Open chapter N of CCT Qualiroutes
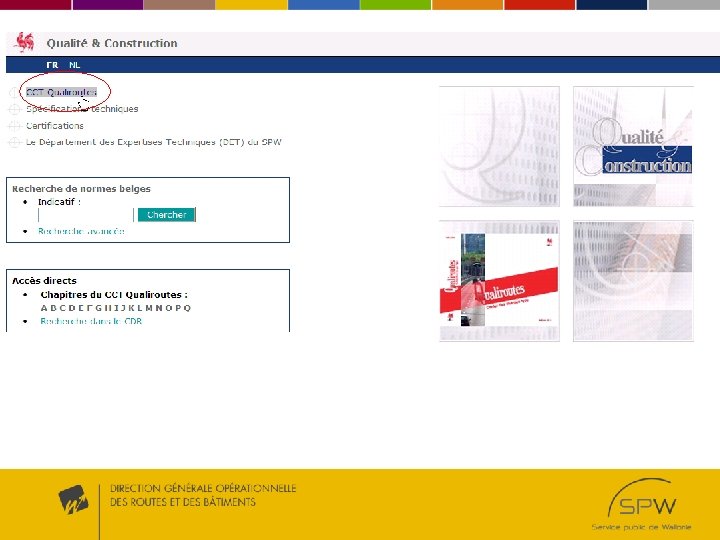Image resolution: width=720 pixels, height=540 pixels. tap(159, 308)
